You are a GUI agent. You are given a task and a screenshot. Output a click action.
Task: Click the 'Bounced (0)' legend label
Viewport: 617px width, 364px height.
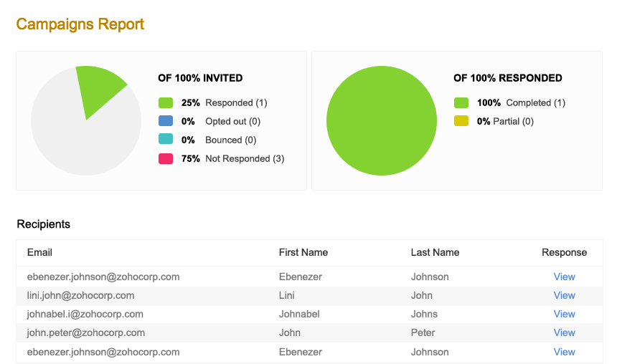231,140
